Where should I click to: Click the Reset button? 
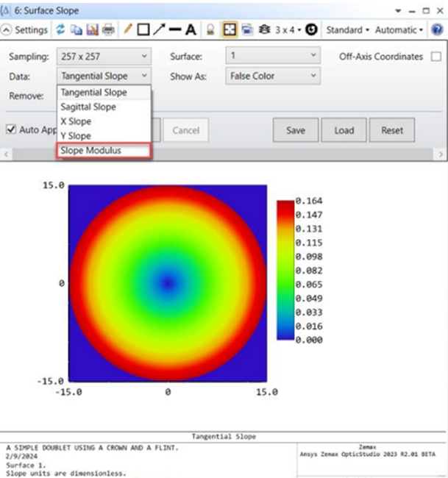coord(392,130)
